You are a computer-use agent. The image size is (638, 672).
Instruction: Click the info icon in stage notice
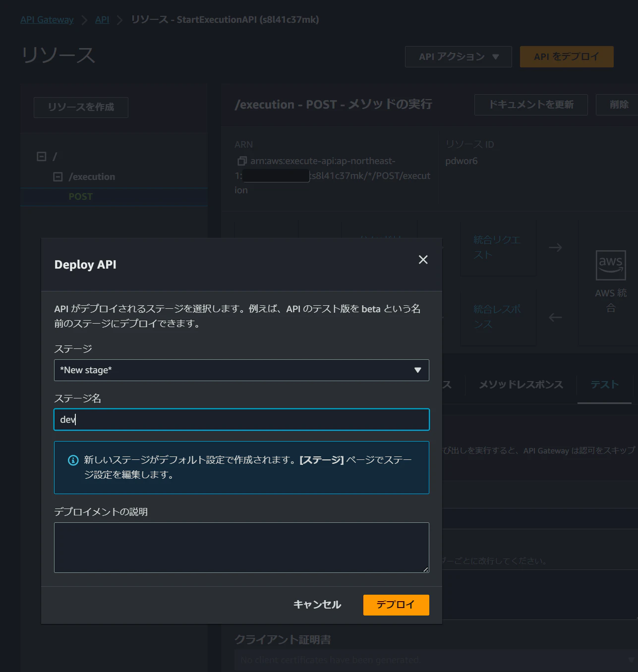pyautogui.click(x=73, y=460)
